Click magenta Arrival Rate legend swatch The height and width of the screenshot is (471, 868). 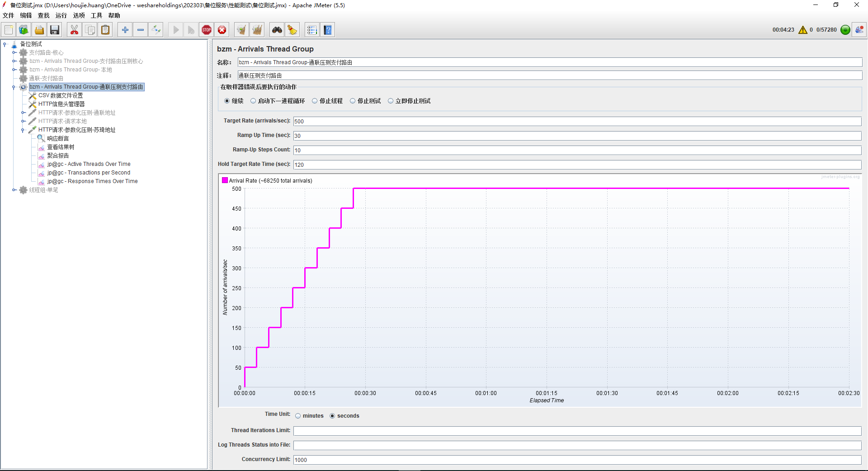click(x=225, y=180)
